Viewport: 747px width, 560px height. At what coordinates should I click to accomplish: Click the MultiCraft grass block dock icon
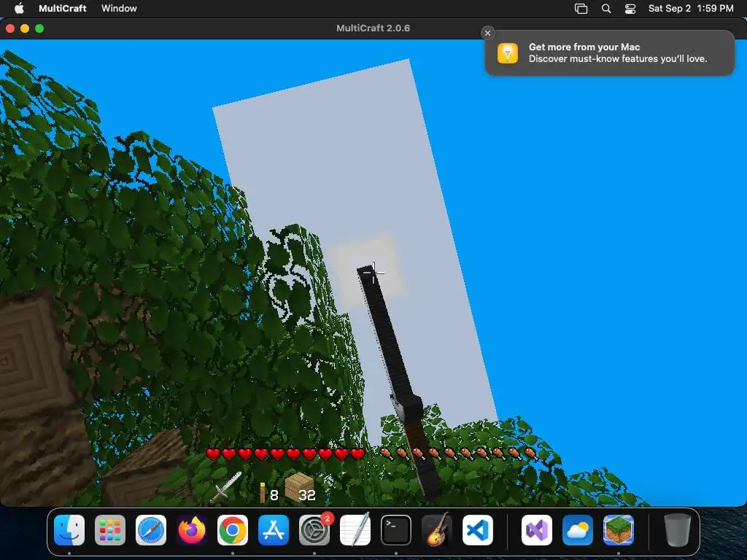(x=619, y=530)
